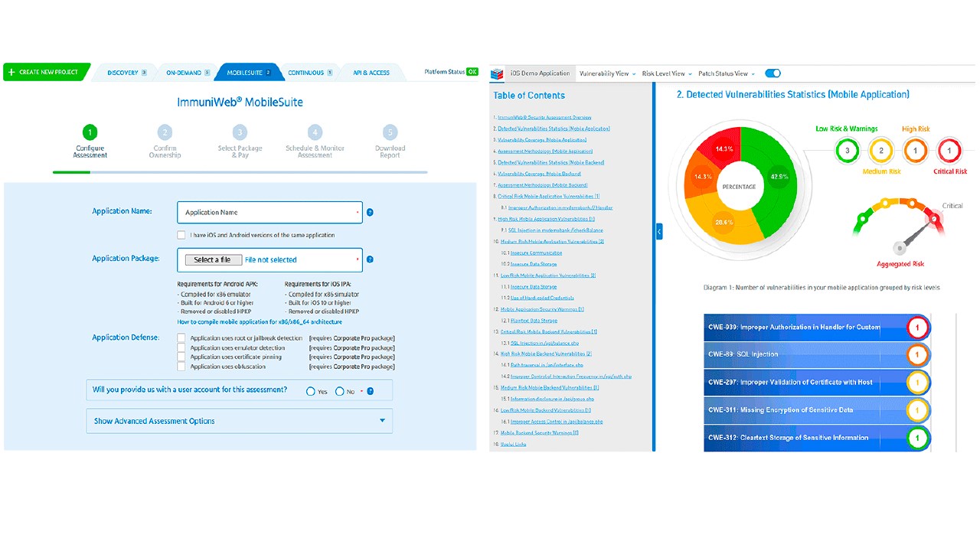
Task: Open the x86/x86_64 compile instructions link
Action: click(x=260, y=322)
